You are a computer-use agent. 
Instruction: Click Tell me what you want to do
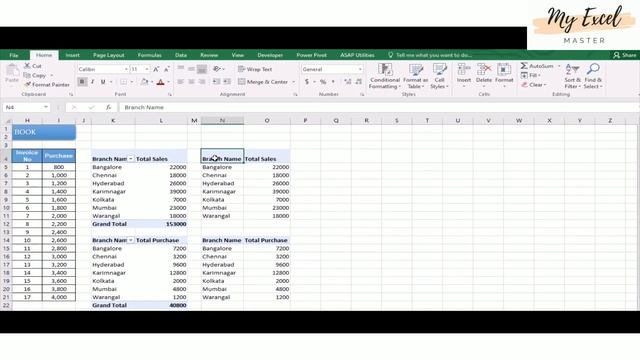430,55
